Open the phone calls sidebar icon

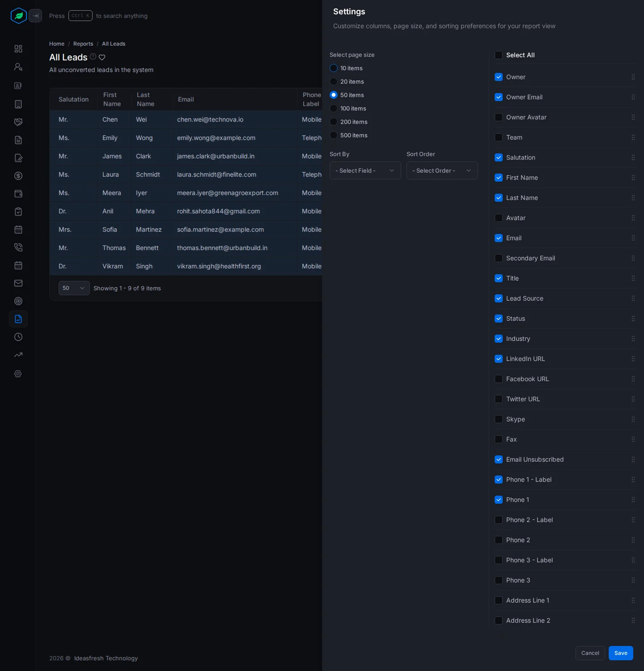(18, 247)
